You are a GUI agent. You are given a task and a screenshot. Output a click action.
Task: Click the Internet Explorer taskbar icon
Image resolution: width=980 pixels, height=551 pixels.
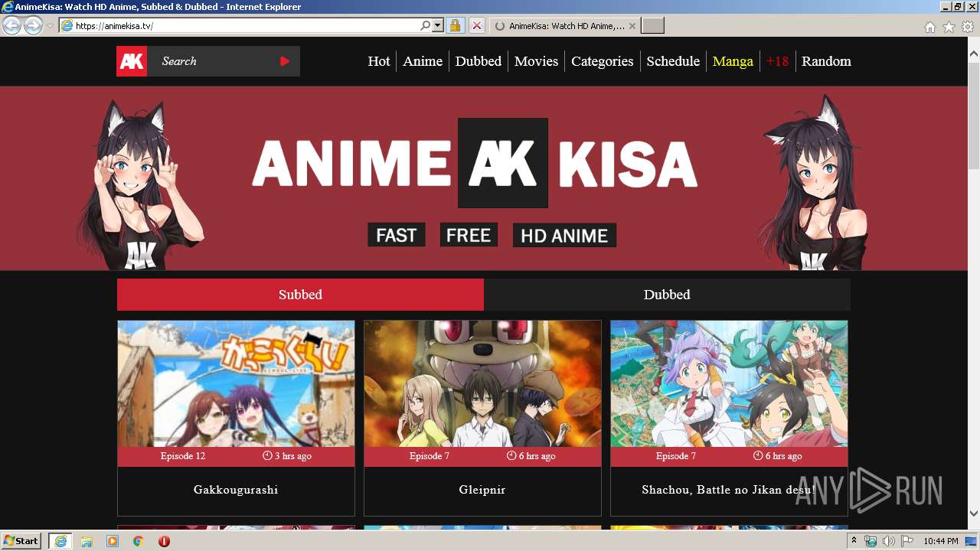point(60,541)
